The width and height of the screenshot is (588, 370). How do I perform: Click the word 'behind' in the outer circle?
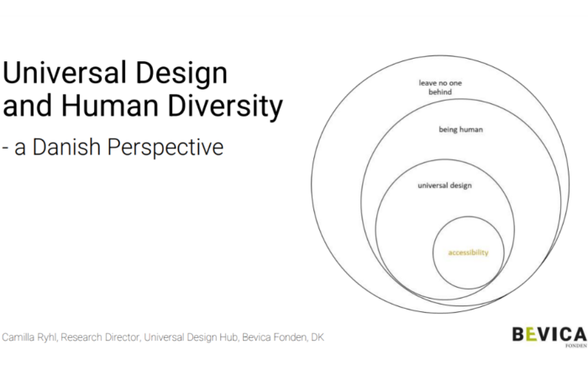point(441,93)
